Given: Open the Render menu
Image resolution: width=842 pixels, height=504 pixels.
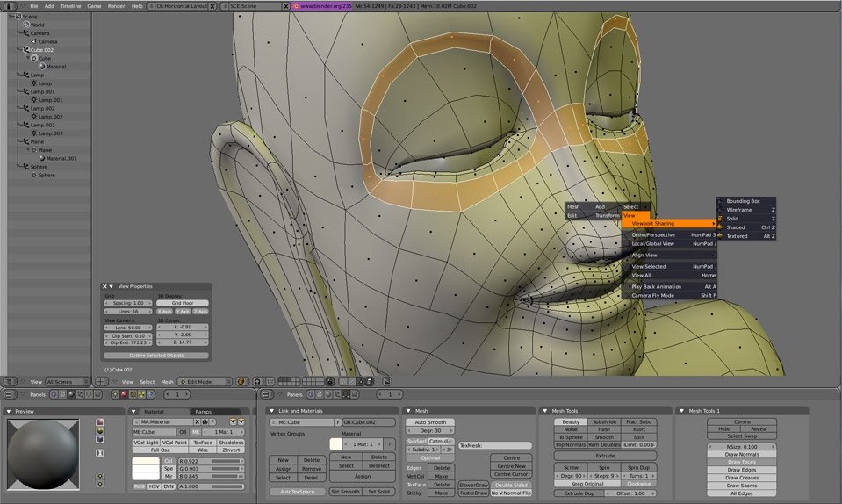Looking at the screenshot, I should point(116,5).
